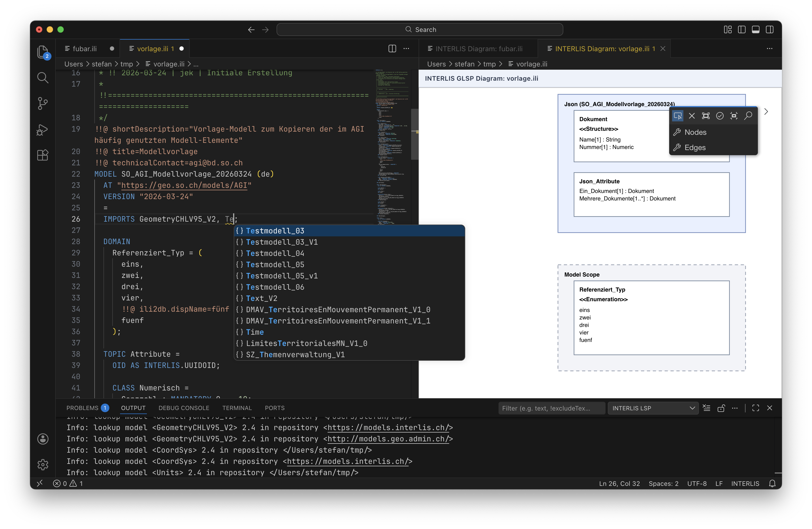Go back with the left arrow
This screenshot has height=529, width=812.
tap(251, 30)
